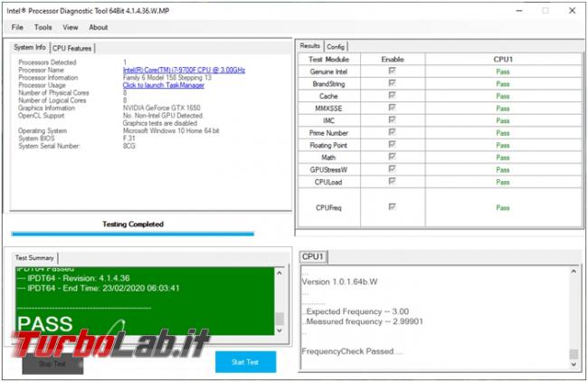This screenshot has width=588, height=382.
Task: Click the Expected Frequency 3.00 line
Action: [356, 311]
